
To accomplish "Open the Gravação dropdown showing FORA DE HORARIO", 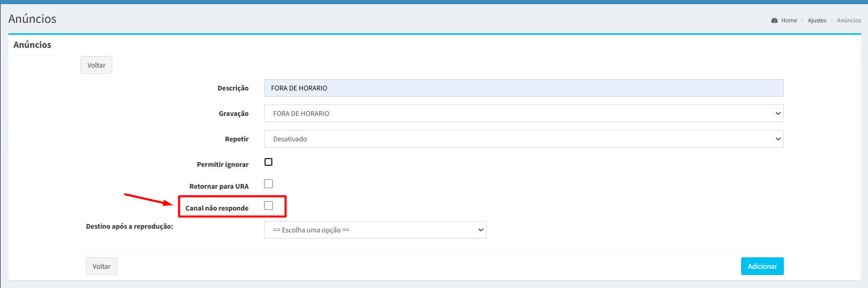I will click(x=523, y=113).
